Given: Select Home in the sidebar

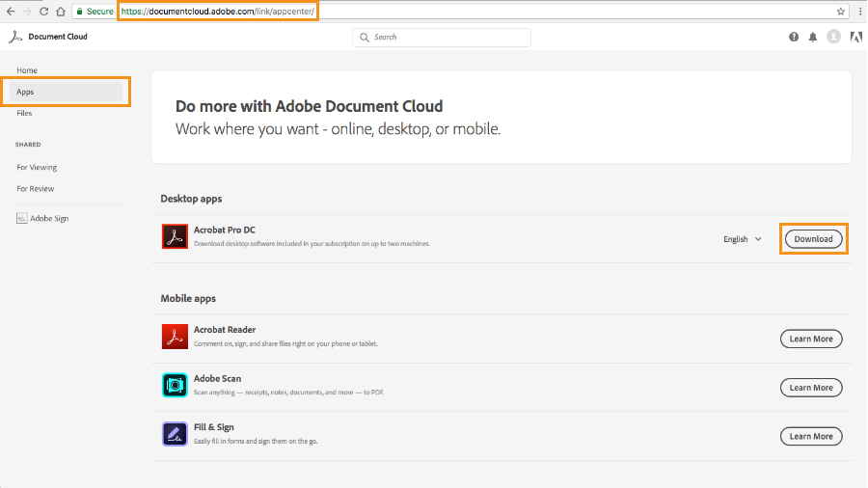Looking at the screenshot, I should tap(27, 70).
